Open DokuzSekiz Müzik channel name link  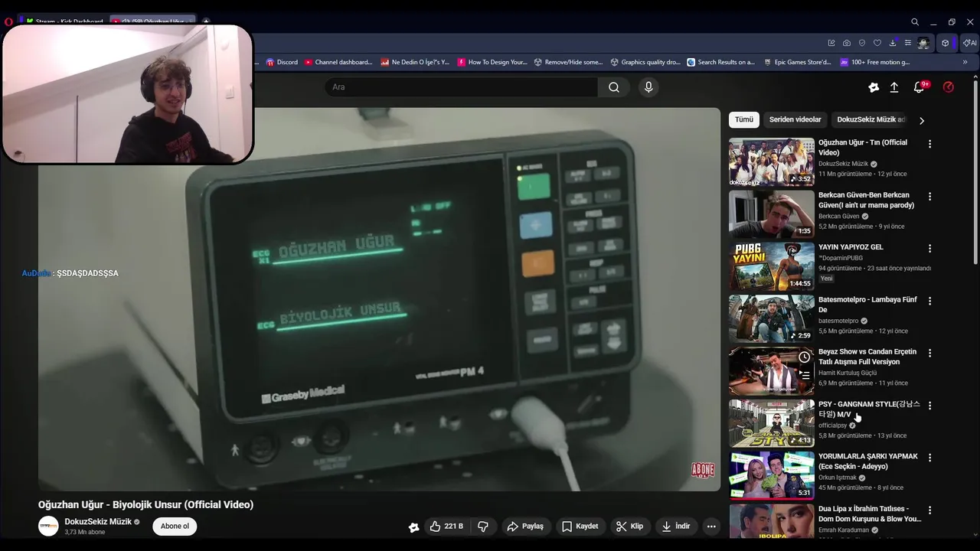tap(98, 522)
